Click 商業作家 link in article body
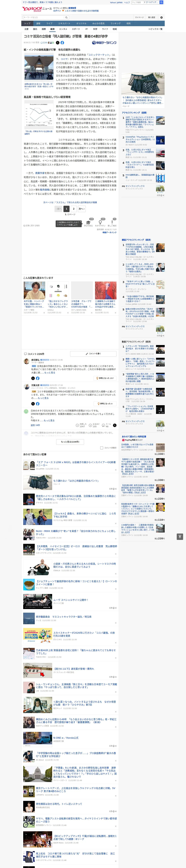This screenshot has width=186, height=868. point(40,173)
